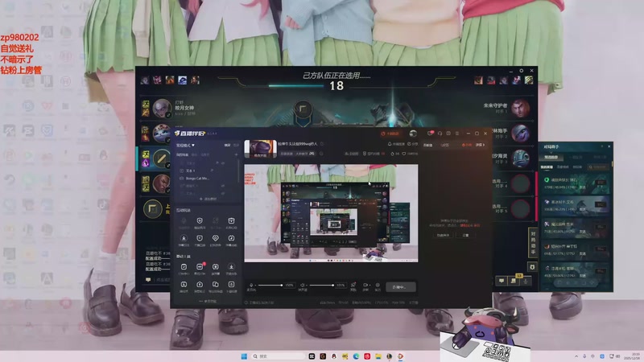Open the Edge browser taskbar icon
This screenshot has height=362, width=644.
click(x=356, y=356)
